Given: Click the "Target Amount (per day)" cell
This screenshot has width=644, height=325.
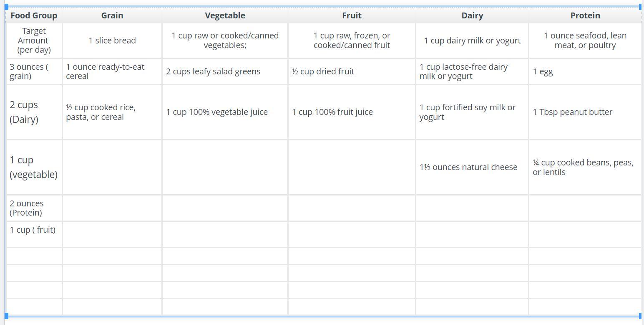Looking at the screenshot, I should tap(33, 41).
